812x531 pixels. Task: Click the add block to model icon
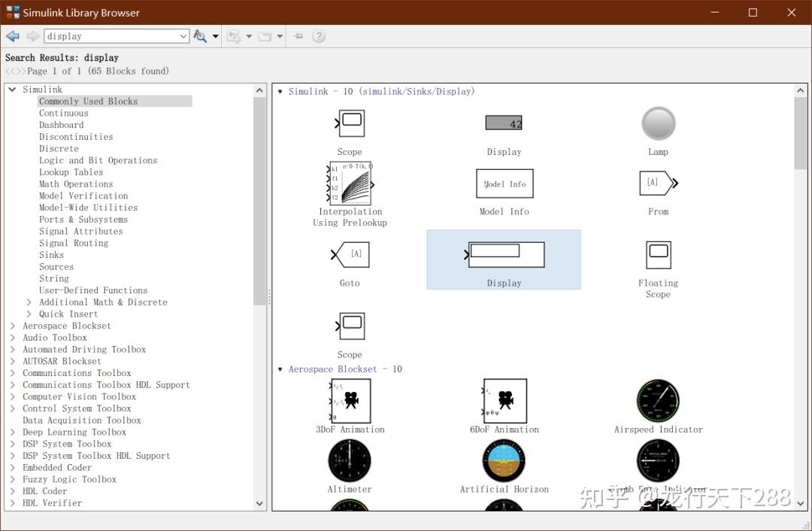pos(234,36)
